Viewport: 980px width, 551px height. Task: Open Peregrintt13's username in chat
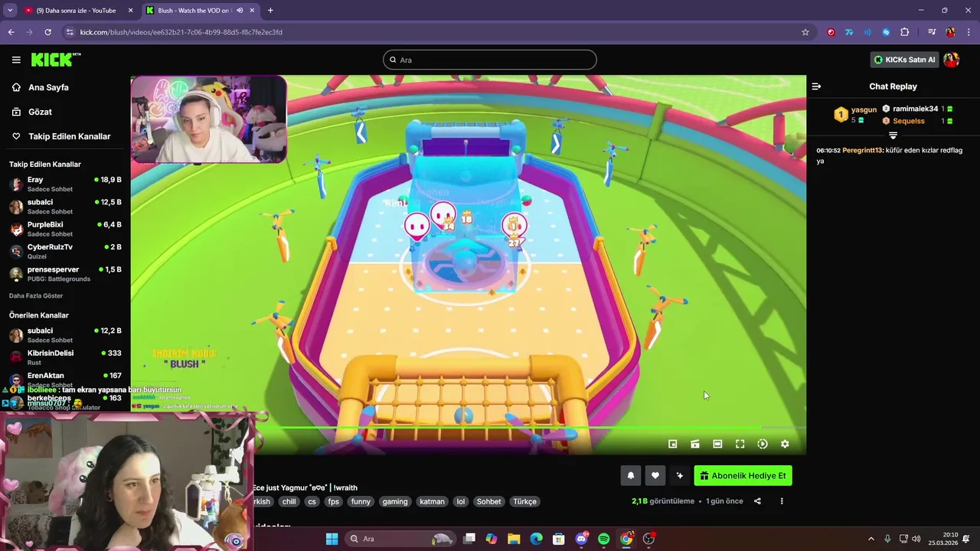pyautogui.click(x=862, y=150)
